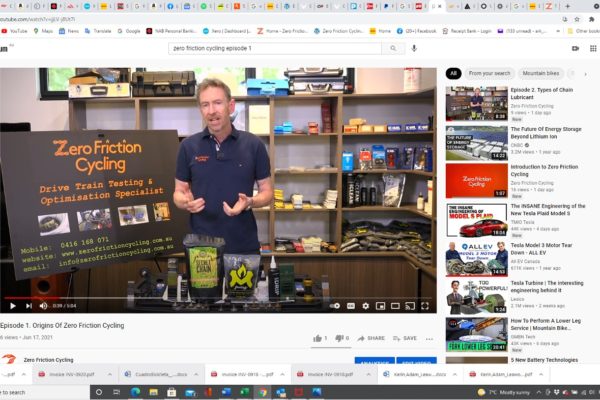Viewport: 600px width, 400px height.
Task: Expand hidden bookmarks chevron
Action: tap(558, 31)
